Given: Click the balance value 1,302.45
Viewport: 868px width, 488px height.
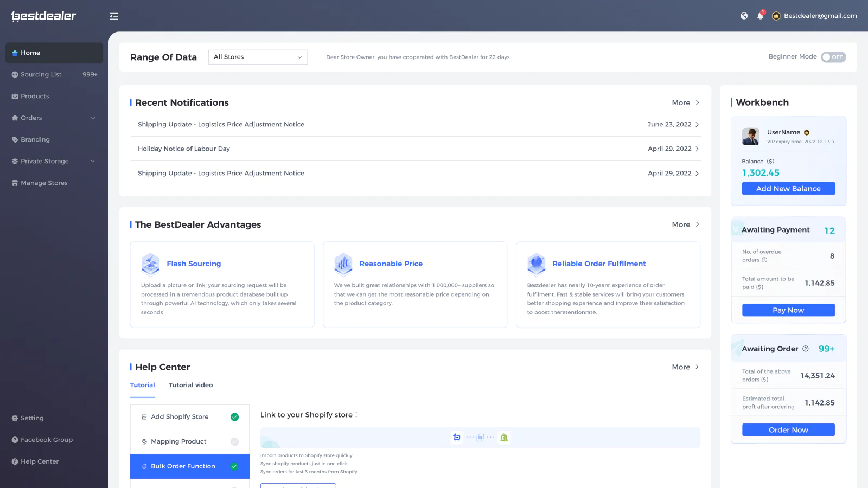Looking at the screenshot, I should point(761,173).
